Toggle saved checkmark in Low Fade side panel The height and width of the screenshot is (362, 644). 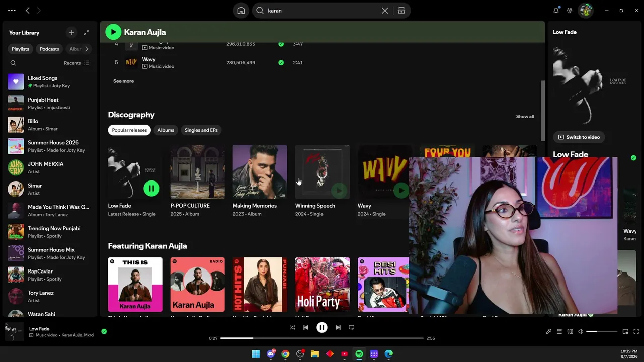tap(633, 158)
